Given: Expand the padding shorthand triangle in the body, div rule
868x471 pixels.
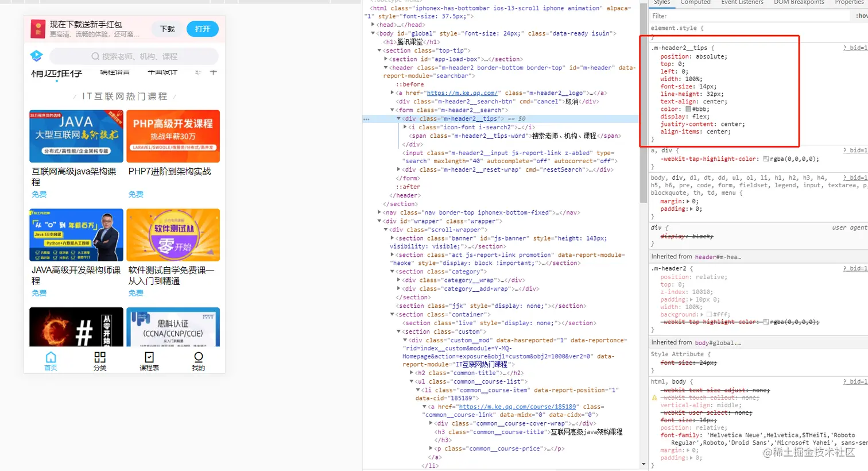Looking at the screenshot, I should click(689, 209).
